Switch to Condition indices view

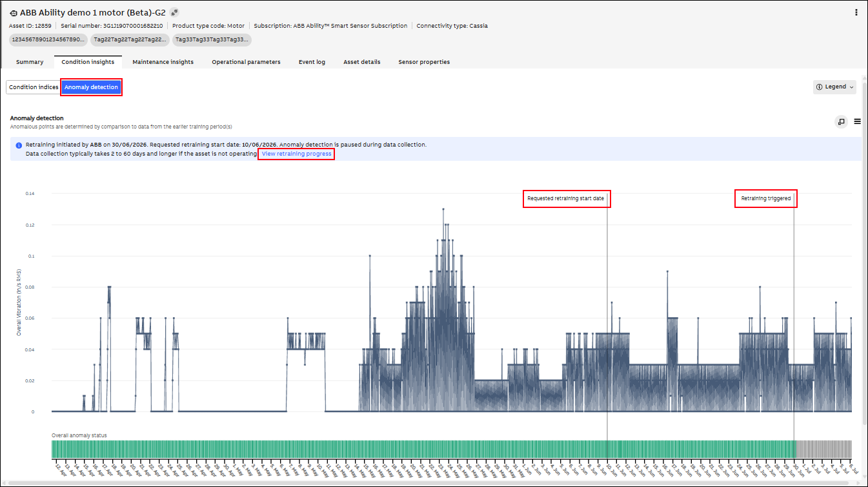click(x=34, y=87)
